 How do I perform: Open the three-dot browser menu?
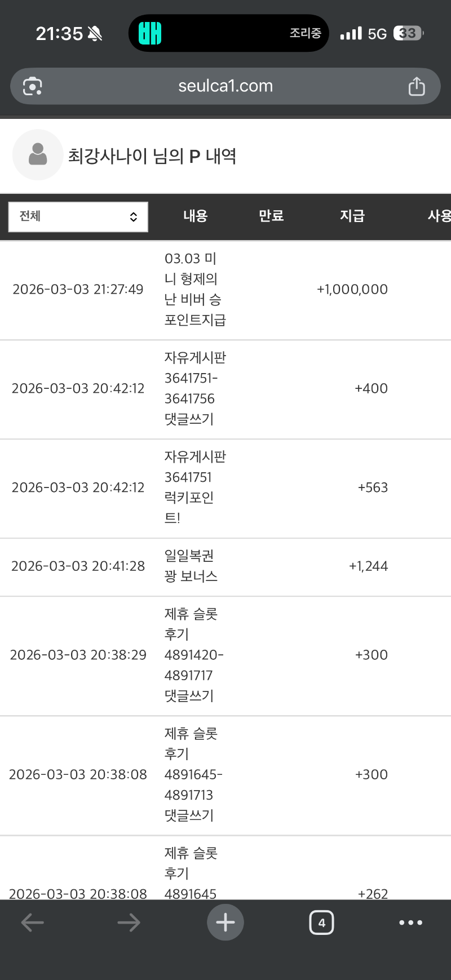coord(410,923)
